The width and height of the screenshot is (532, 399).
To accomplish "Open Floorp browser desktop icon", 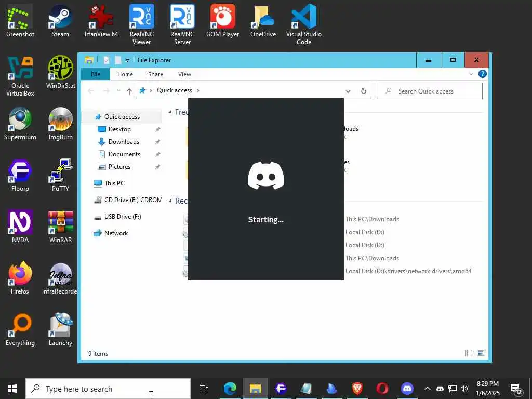I will click(x=20, y=175).
